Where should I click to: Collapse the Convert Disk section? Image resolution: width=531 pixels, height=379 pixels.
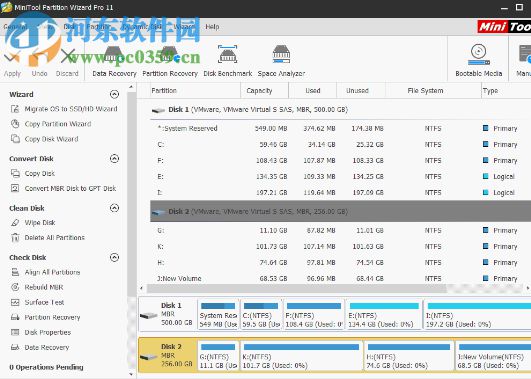pyautogui.click(x=114, y=159)
